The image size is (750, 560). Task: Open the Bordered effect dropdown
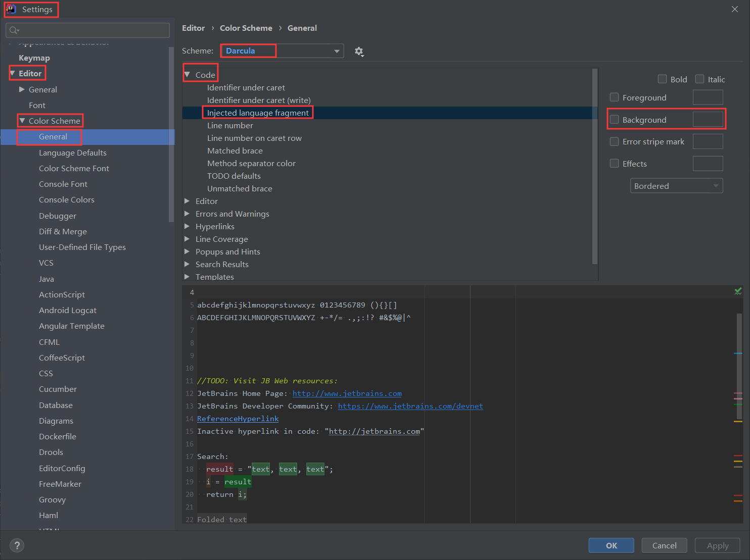(676, 185)
